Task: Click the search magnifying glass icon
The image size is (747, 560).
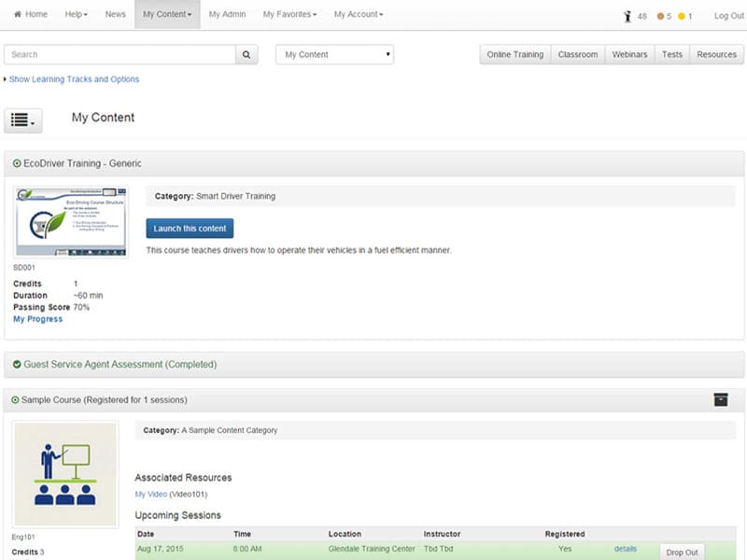Action: (247, 54)
